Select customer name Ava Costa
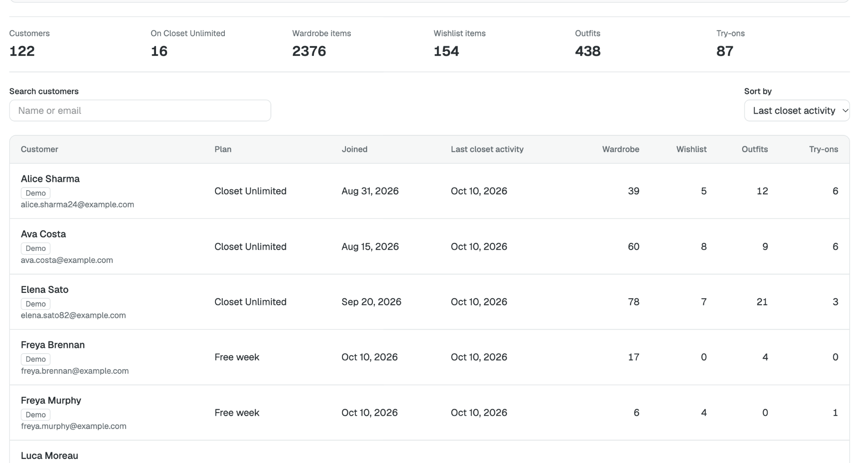This screenshot has height=463, width=868. point(43,234)
